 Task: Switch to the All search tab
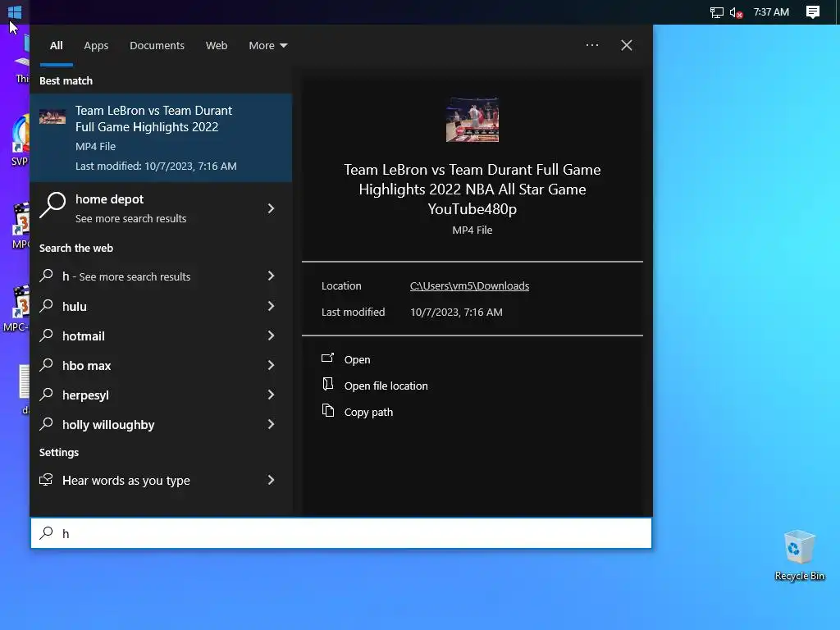coord(57,46)
